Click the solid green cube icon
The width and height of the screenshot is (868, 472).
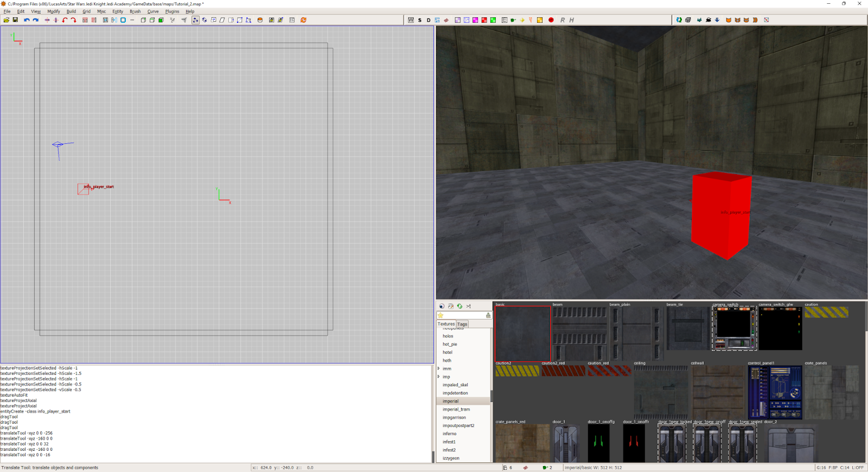click(161, 20)
